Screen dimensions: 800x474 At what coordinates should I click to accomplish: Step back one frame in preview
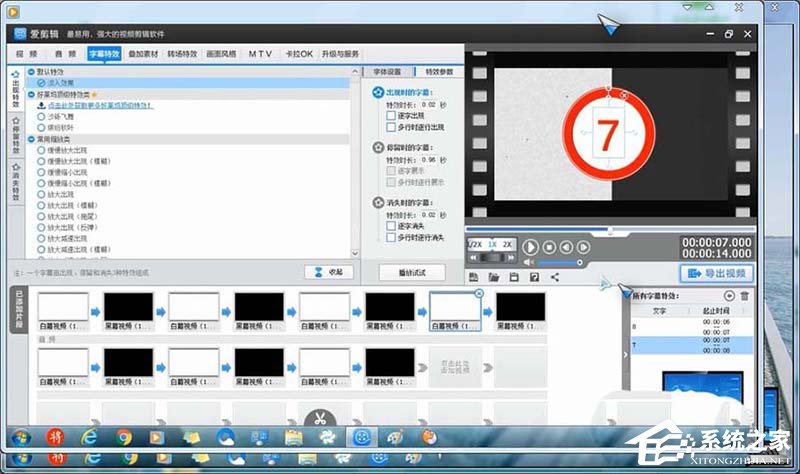tap(566, 247)
